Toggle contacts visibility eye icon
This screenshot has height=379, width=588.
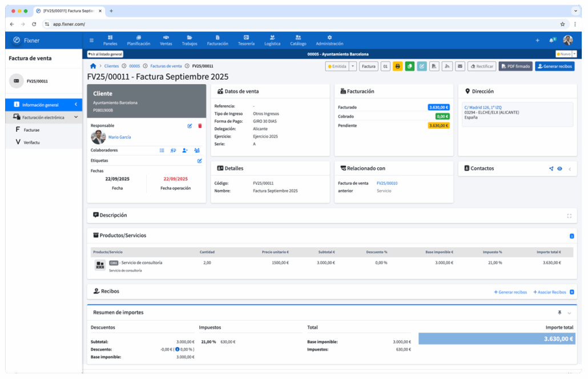click(x=560, y=169)
